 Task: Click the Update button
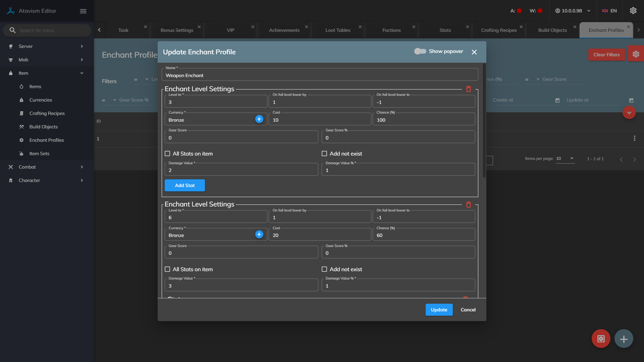click(439, 310)
